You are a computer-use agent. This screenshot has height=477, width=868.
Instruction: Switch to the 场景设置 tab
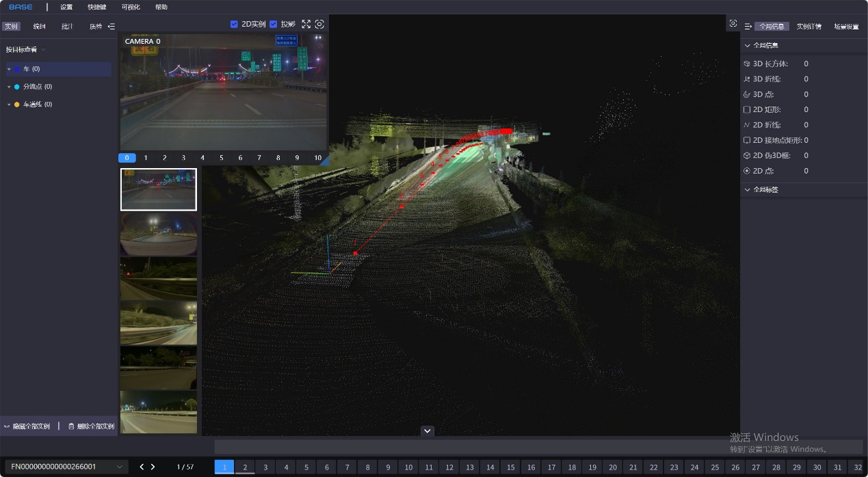point(846,27)
